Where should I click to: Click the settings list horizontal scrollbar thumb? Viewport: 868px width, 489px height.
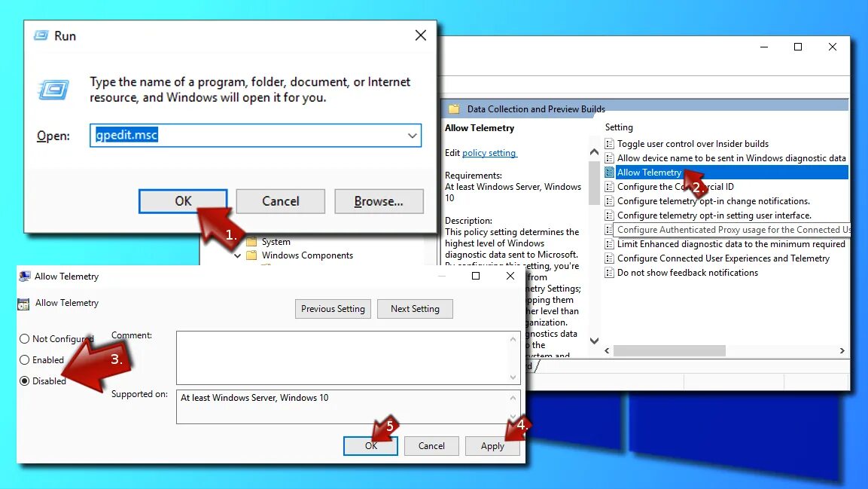pos(669,350)
